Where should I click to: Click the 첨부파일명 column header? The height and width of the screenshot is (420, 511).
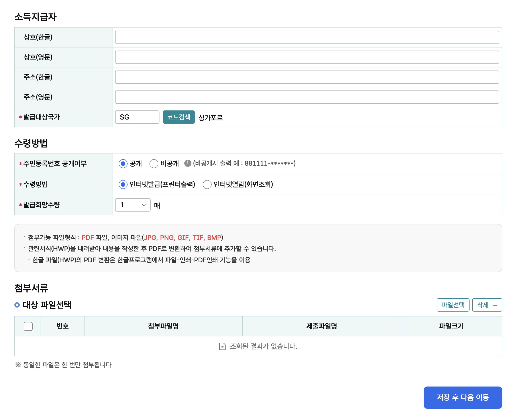(x=163, y=326)
